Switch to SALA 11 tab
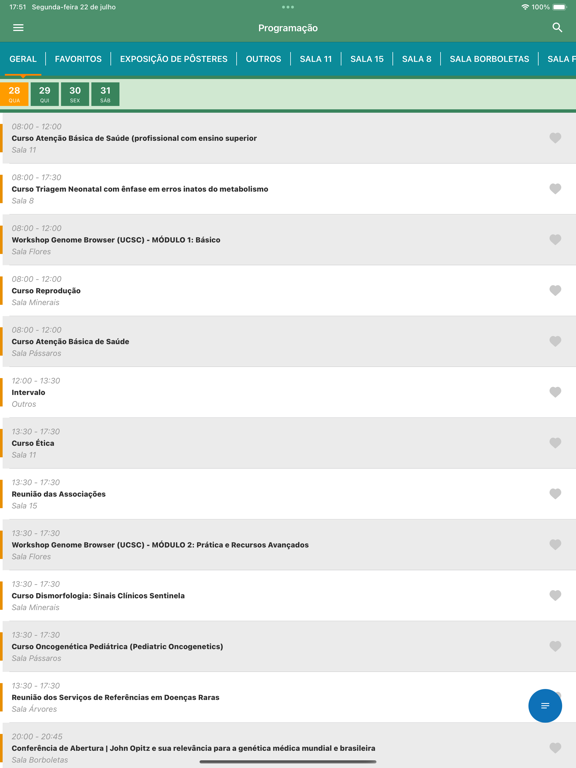This screenshot has height=768, width=576. click(316, 59)
